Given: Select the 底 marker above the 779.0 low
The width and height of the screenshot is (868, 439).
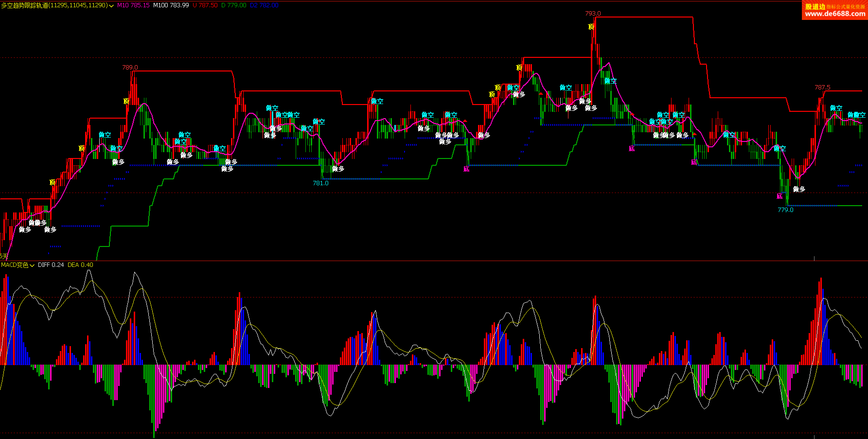Looking at the screenshot, I should [x=779, y=196].
